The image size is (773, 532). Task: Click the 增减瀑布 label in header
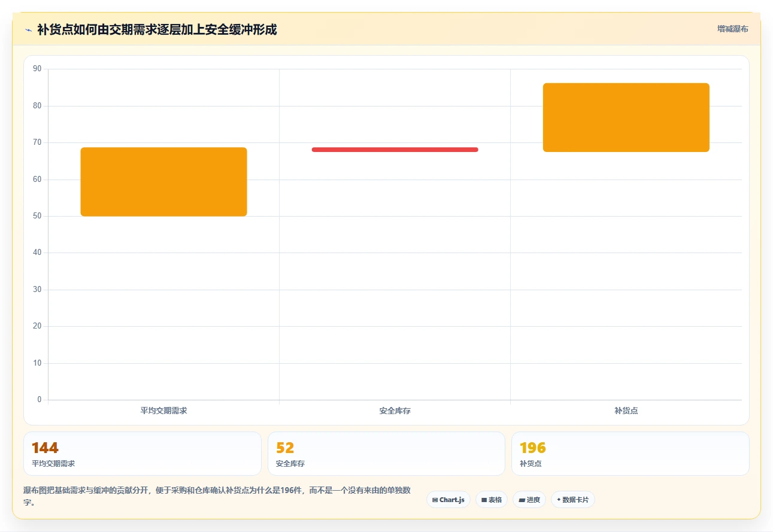[x=733, y=29]
